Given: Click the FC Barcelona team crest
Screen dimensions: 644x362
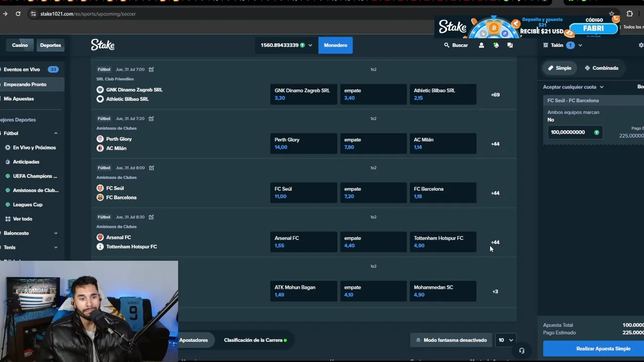Looking at the screenshot, I should [x=100, y=198].
